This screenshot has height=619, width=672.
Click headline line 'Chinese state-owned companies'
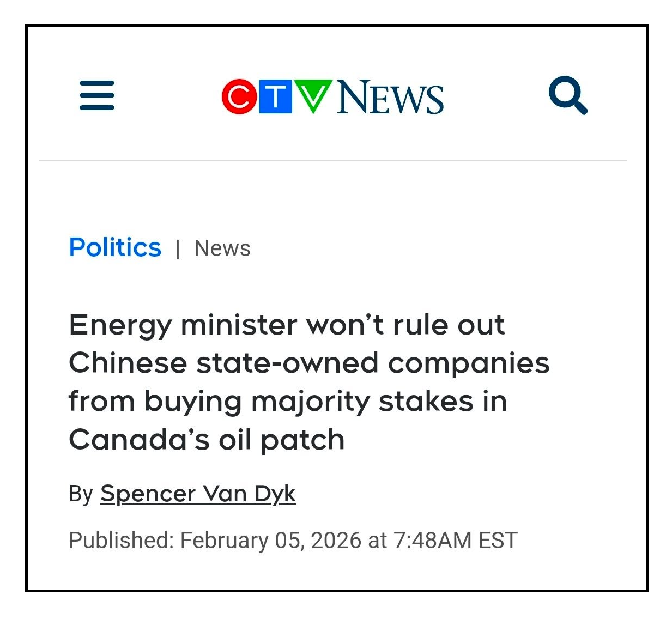point(309,363)
